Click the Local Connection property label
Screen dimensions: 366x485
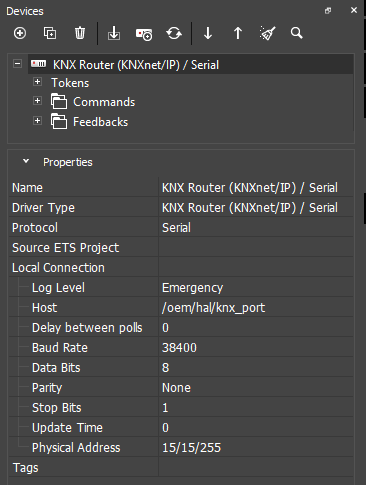58,268
